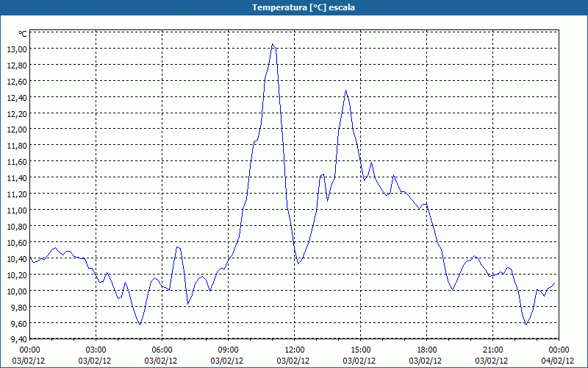This screenshot has height=368, width=588.
Task: Click the 03/02/12 date beneath 09:00
Action: 227,361
